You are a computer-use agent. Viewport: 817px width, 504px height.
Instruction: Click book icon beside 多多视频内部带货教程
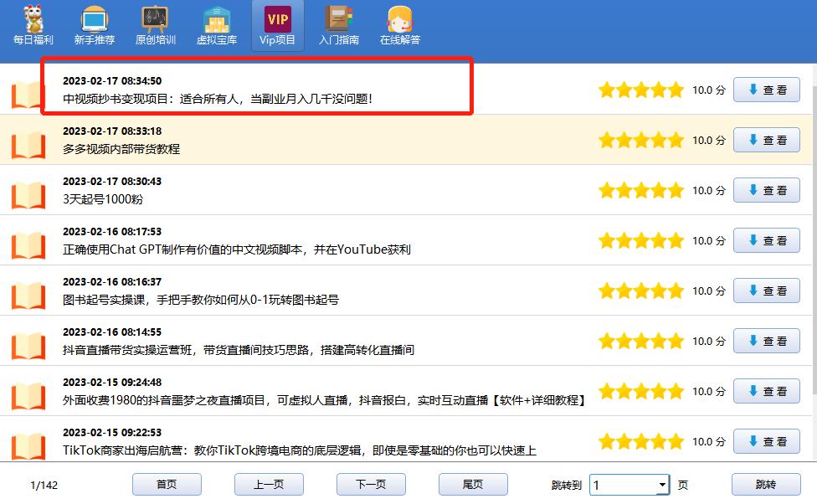[x=28, y=145]
